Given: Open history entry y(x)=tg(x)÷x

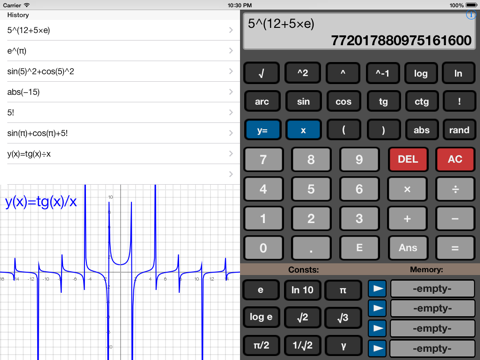Looking at the screenshot, I should pyautogui.click(x=120, y=154).
